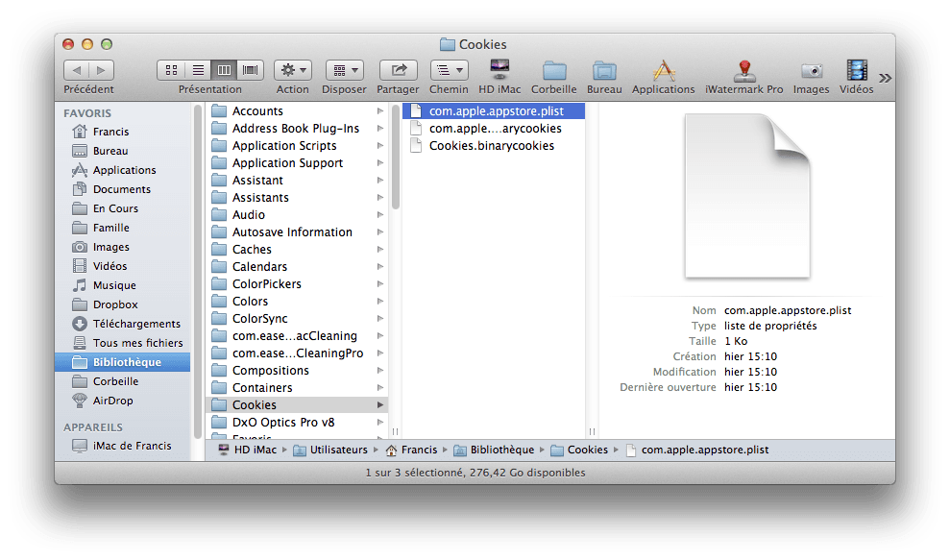The height and width of the screenshot is (560, 950).
Task: Select Bibliothèque in sidebar
Action: point(122,362)
